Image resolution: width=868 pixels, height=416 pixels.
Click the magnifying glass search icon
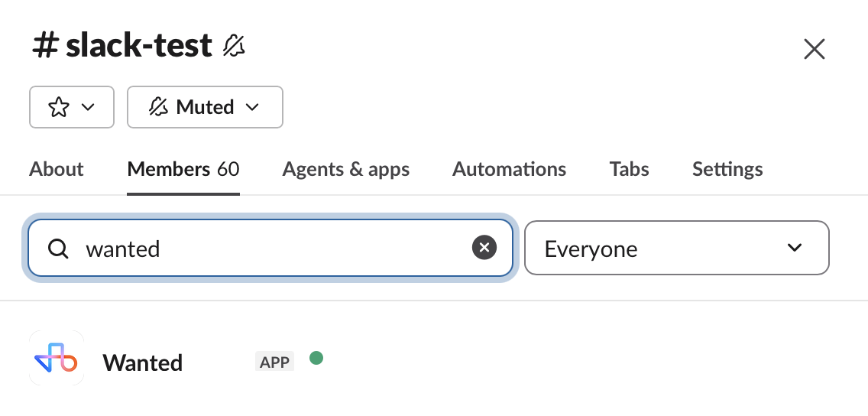(57, 249)
